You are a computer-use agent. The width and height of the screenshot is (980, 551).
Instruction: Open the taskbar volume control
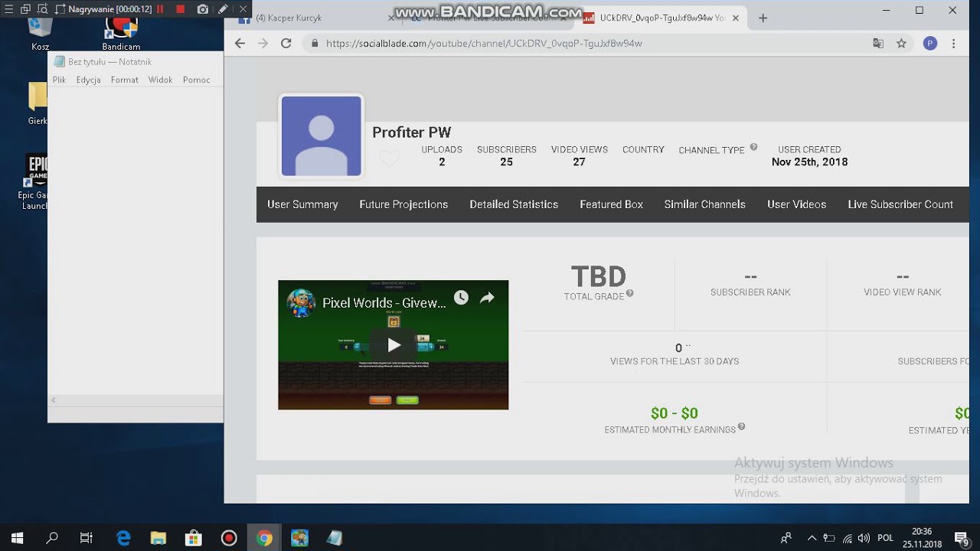coord(864,538)
